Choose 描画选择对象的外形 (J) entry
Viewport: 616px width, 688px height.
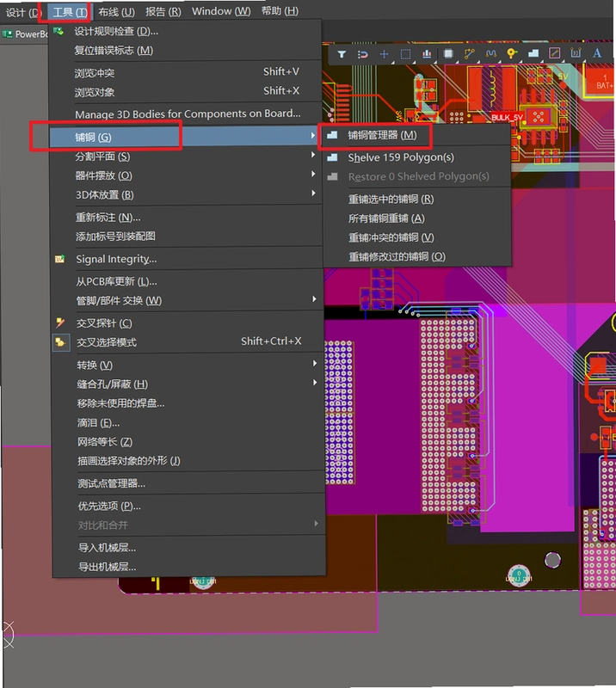click(188, 461)
